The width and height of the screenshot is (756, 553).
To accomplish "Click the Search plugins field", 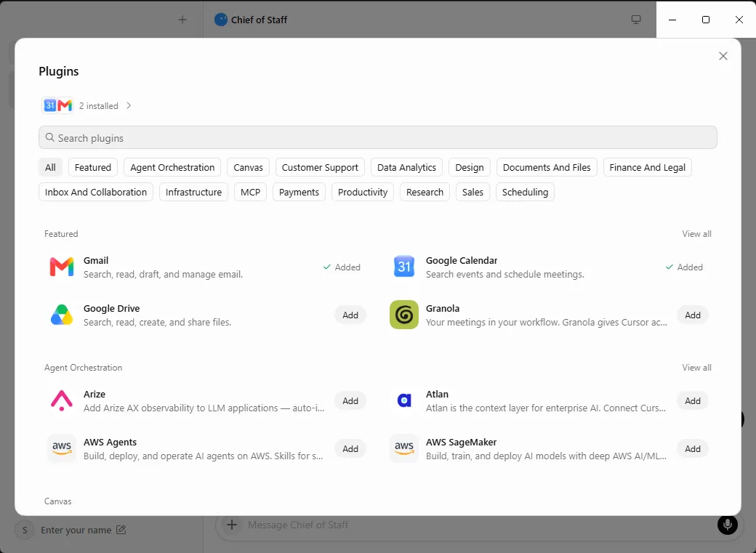I will point(378,137).
